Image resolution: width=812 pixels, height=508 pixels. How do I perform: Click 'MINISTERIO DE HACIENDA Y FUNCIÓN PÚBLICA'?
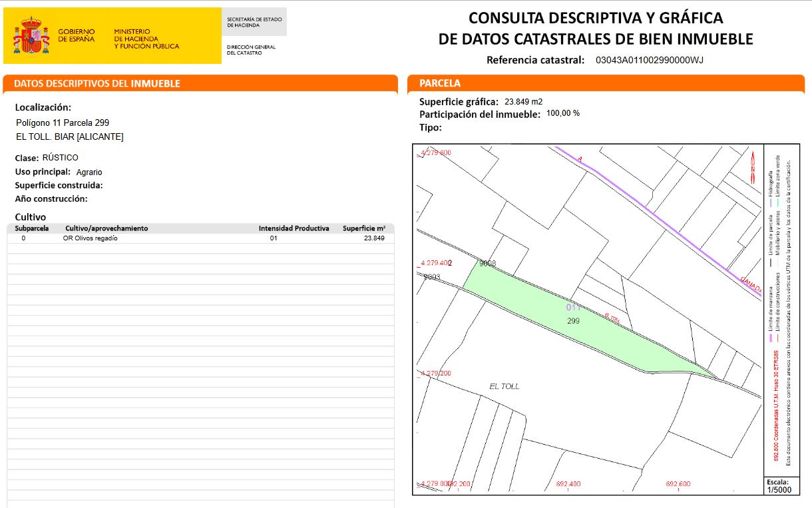tap(146, 39)
